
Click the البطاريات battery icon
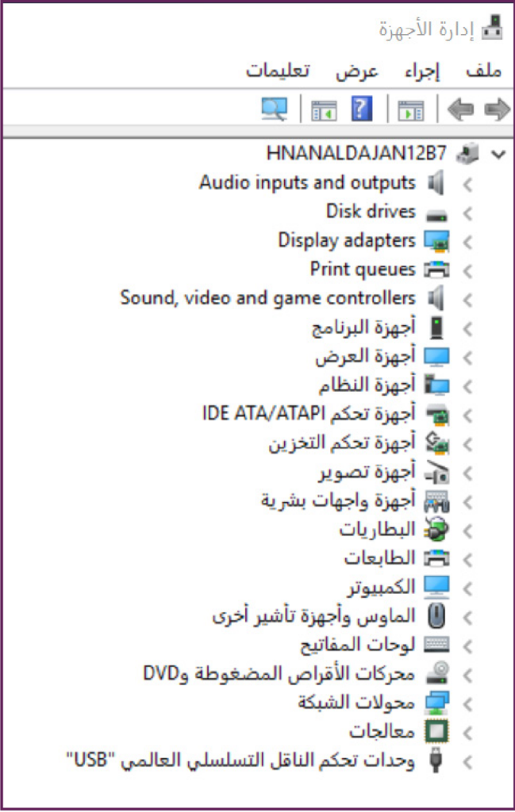(436, 529)
